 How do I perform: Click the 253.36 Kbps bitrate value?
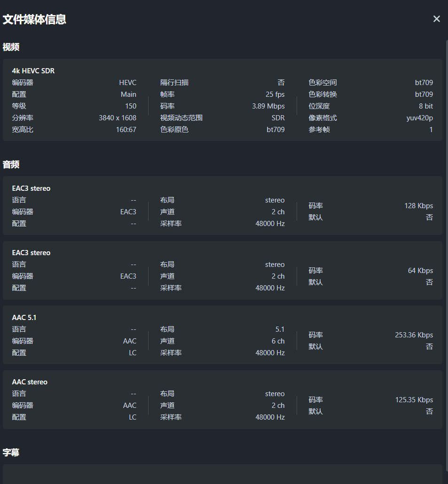point(414,335)
